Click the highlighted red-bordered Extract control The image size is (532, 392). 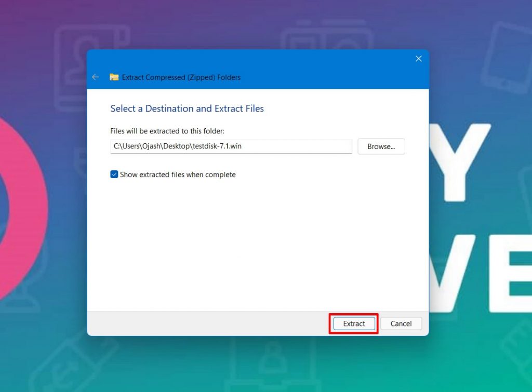coord(353,323)
